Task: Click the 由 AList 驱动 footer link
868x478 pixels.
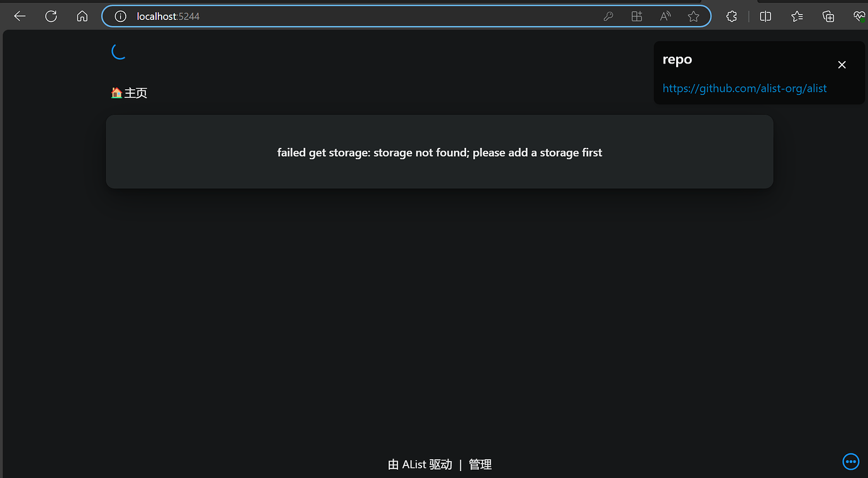Action: click(420, 465)
